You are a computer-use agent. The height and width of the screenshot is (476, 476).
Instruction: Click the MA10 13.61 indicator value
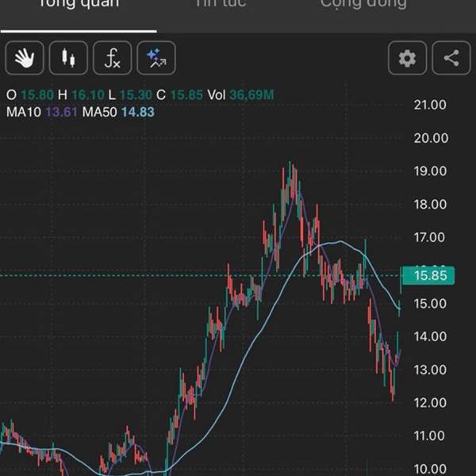point(42,112)
